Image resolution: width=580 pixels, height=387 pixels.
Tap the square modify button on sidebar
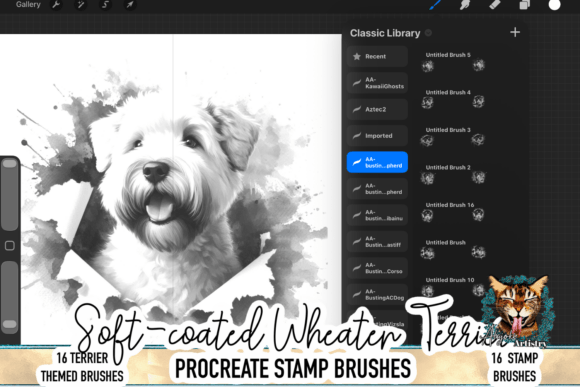(x=10, y=246)
